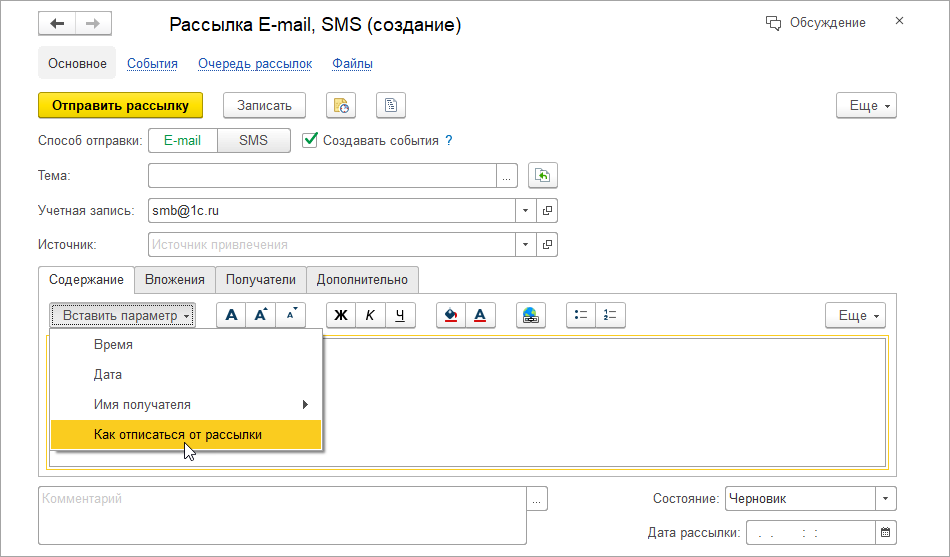The height and width of the screenshot is (557, 950).
Task: Expand the Учетная запись dropdown
Action: coord(526,211)
